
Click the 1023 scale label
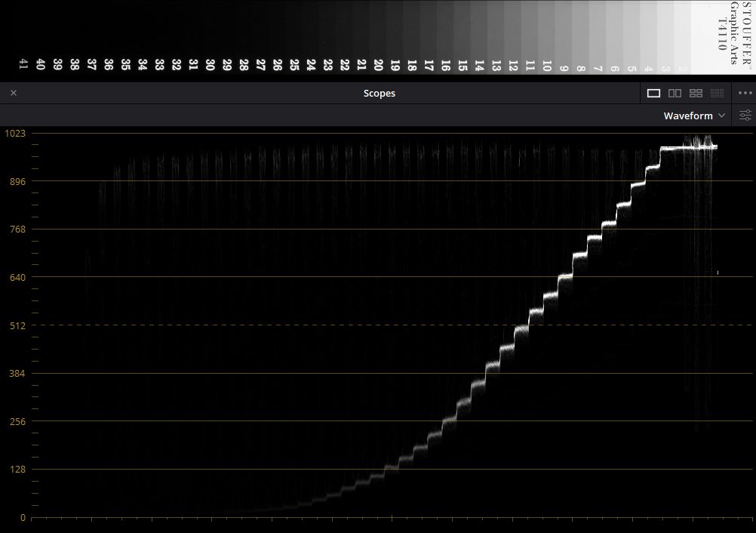pos(15,134)
